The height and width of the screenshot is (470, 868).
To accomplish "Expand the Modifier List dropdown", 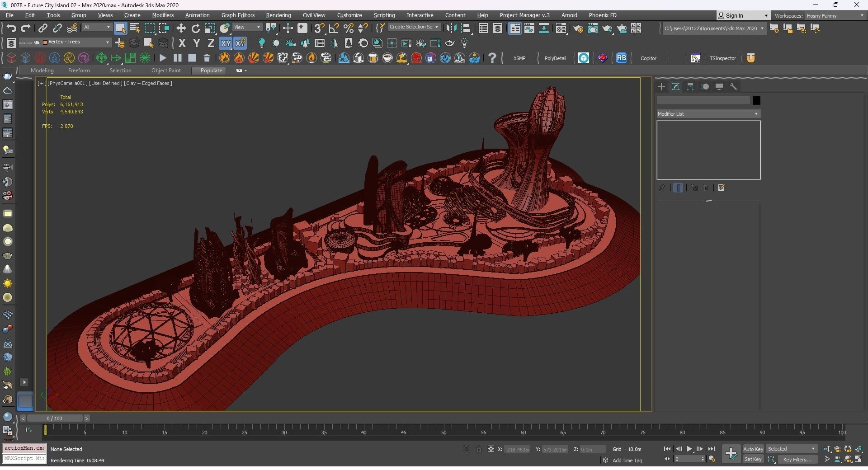I will (x=708, y=114).
